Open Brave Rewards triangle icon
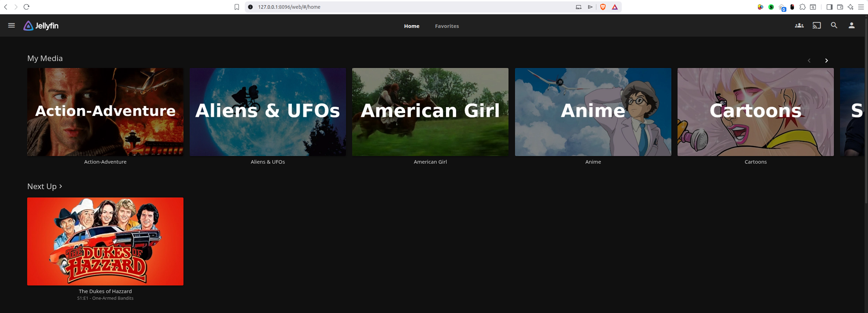 click(x=615, y=7)
